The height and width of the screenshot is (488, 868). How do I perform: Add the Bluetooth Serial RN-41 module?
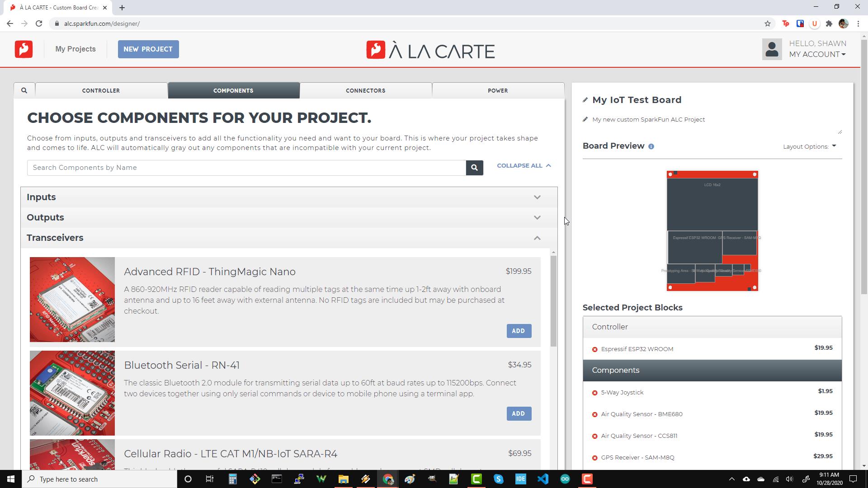(519, 413)
